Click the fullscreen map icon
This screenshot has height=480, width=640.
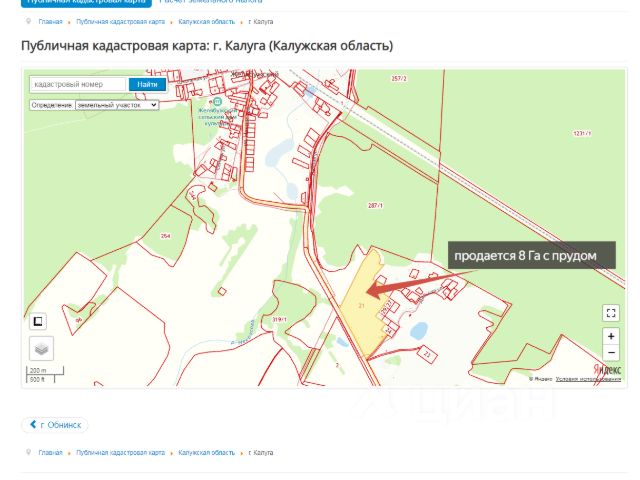tap(611, 313)
